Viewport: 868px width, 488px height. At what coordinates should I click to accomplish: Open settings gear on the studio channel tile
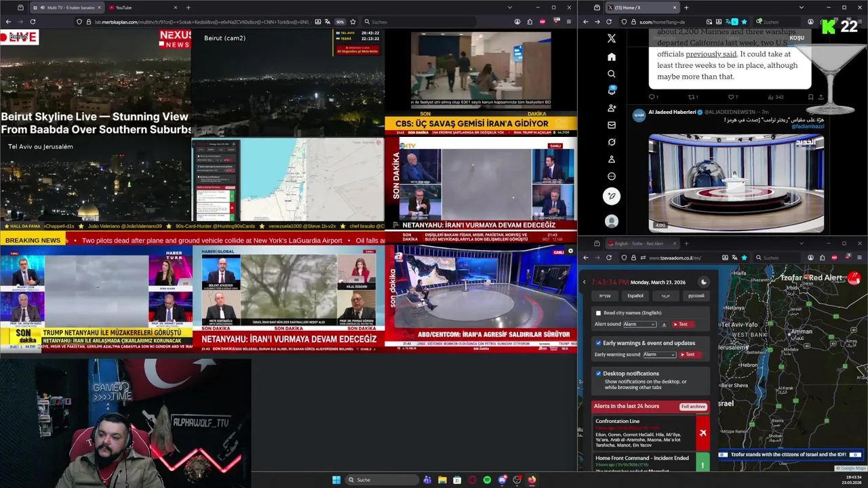click(570, 251)
